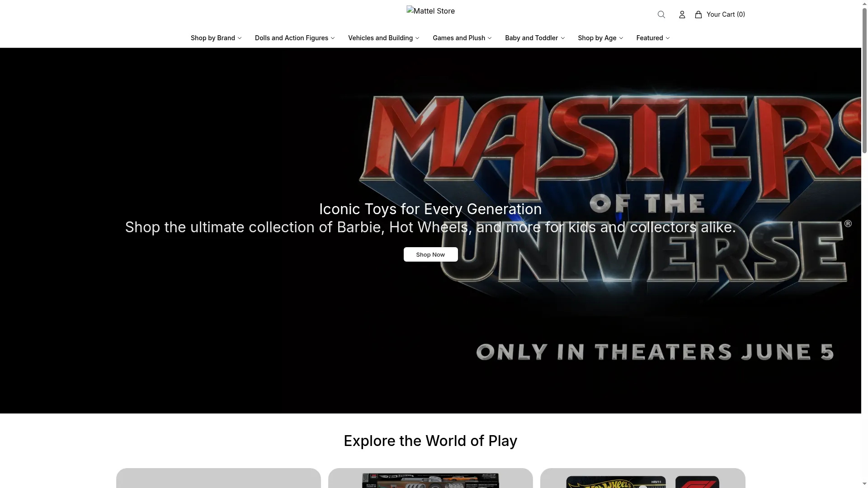Open the Hot Wheels boxed set card

pos(430,478)
